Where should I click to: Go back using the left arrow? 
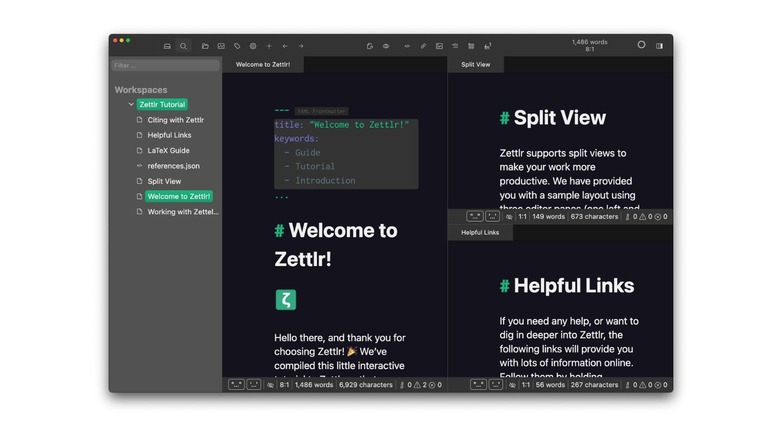coord(285,46)
